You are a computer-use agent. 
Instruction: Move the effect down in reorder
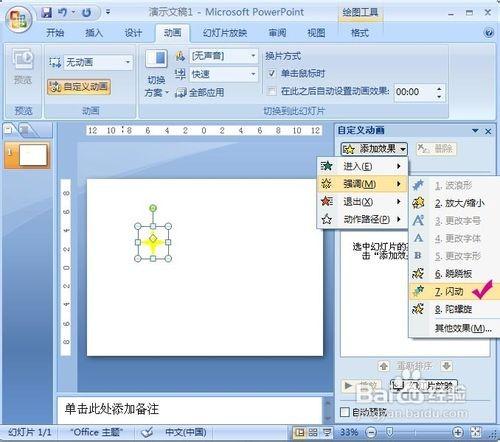(x=446, y=366)
